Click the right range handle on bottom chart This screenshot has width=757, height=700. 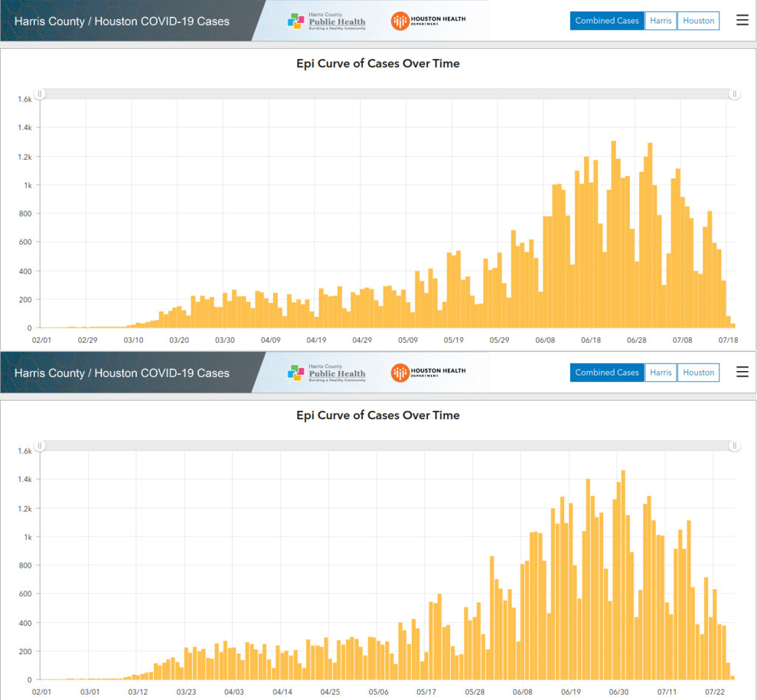(x=734, y=446)
